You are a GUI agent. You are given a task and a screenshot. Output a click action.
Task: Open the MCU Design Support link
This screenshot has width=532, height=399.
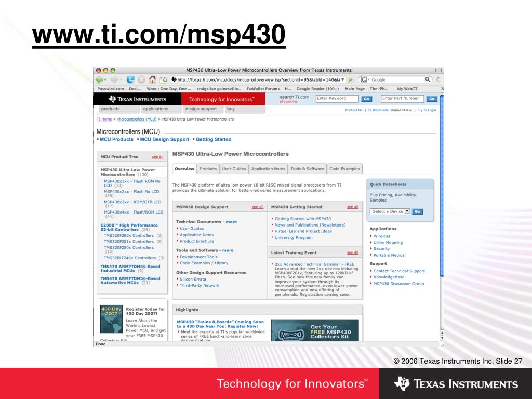pyautogui.click(x=165, y=139)
